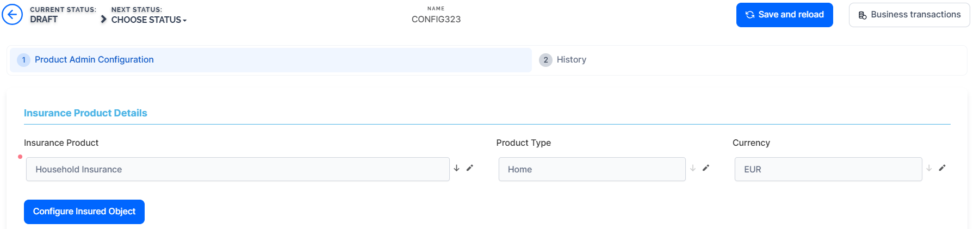The height and width of the screenshot is (229, 980).
Task: Switch to Product Admin Configuration tab
Action: [x=94, y=60]
